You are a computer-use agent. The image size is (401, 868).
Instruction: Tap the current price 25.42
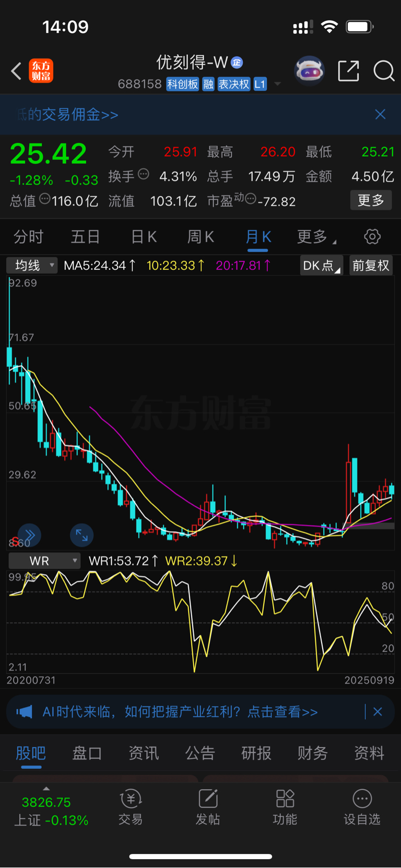point(48,153)
